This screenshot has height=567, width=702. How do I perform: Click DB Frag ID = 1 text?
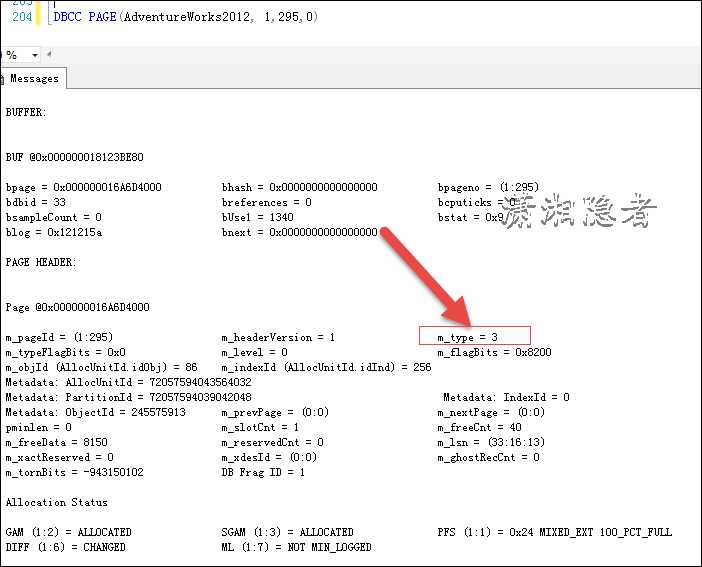click(x=263, y=472)
